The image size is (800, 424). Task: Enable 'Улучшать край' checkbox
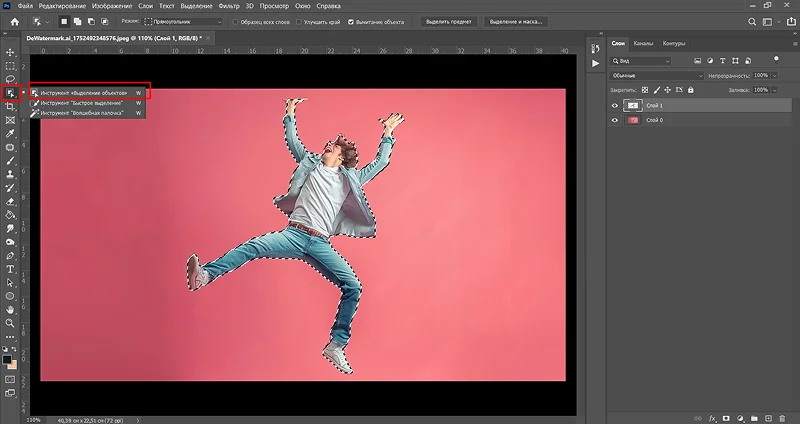tap(299, 22)
